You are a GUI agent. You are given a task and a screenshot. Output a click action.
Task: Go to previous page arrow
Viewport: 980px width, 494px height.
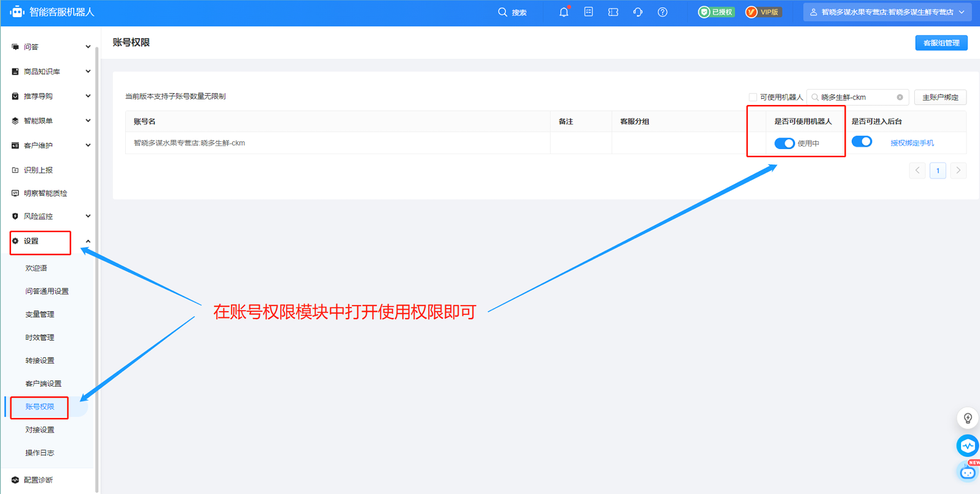(x=917, y=171)
